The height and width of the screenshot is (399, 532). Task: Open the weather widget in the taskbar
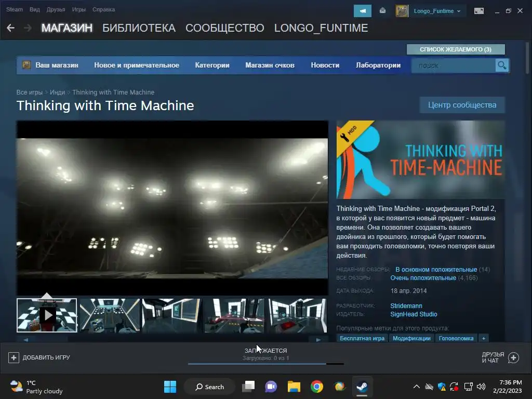pos(36,387)
